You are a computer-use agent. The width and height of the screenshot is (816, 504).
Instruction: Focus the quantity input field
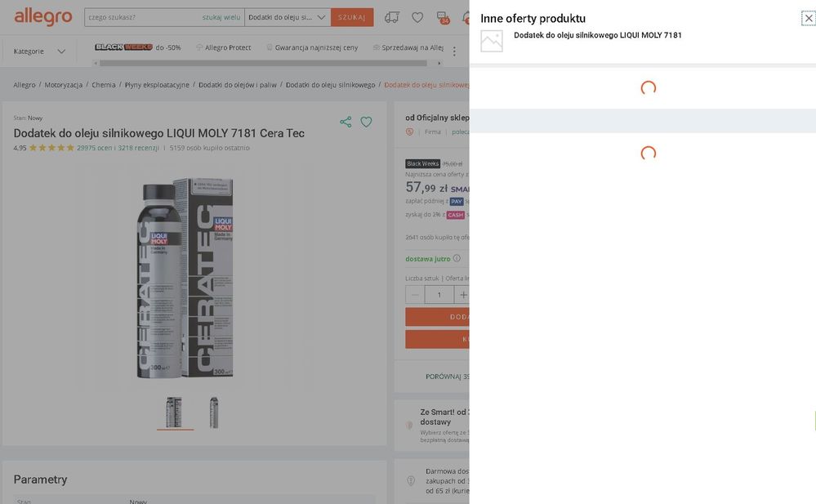[439, 295]
